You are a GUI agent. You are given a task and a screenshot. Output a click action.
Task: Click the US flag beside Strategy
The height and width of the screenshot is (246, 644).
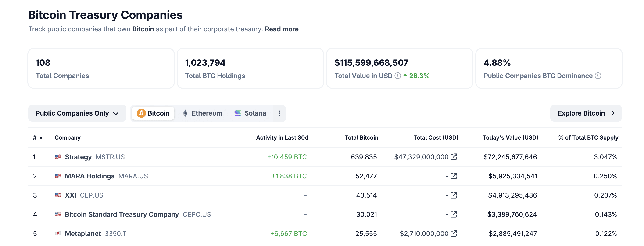click(x=58, y=157)
